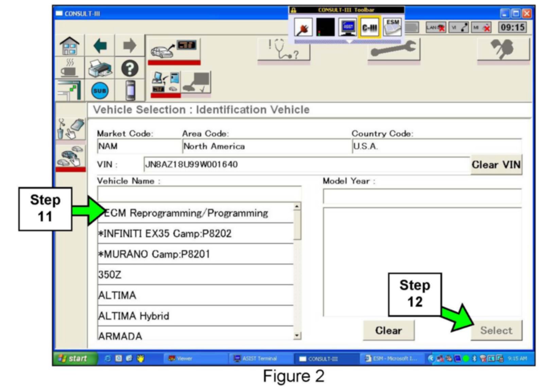Viewport: 540px width, 392px height.
Task: Select ECM Reprogramming/Programming from vehicle list
Action: tap(195, 213)
